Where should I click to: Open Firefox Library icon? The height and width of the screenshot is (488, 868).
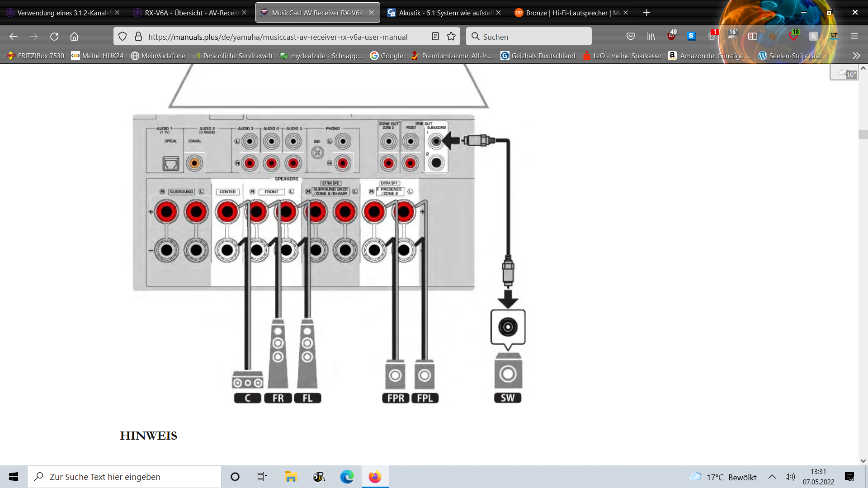click(651, 37)
